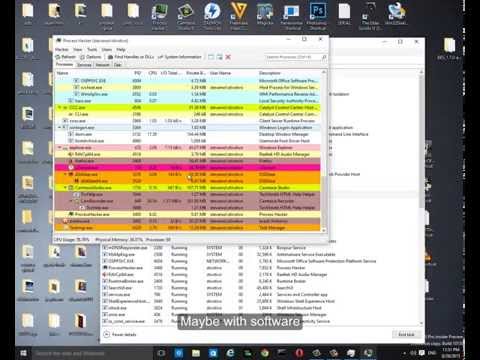Click the Realtek HD Audio Manager process icon
The image size is (480, 360).
[71, 154]
